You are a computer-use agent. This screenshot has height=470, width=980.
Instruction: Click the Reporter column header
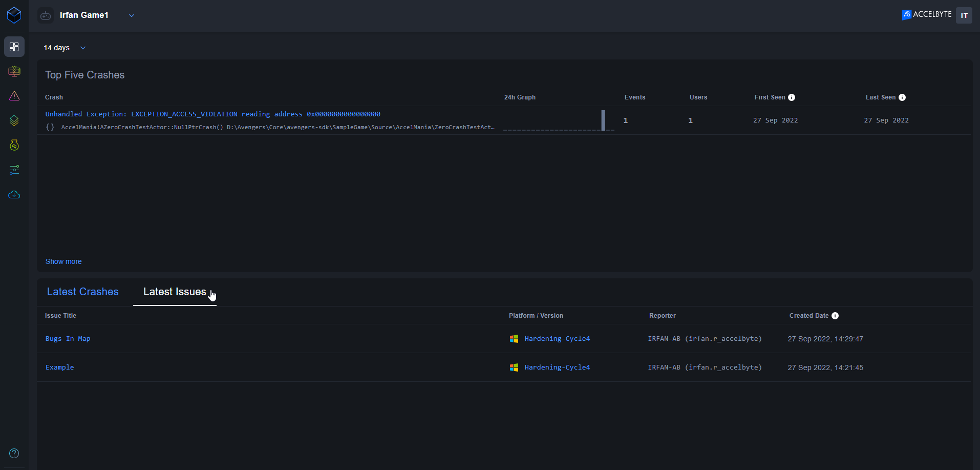point(663,316)
